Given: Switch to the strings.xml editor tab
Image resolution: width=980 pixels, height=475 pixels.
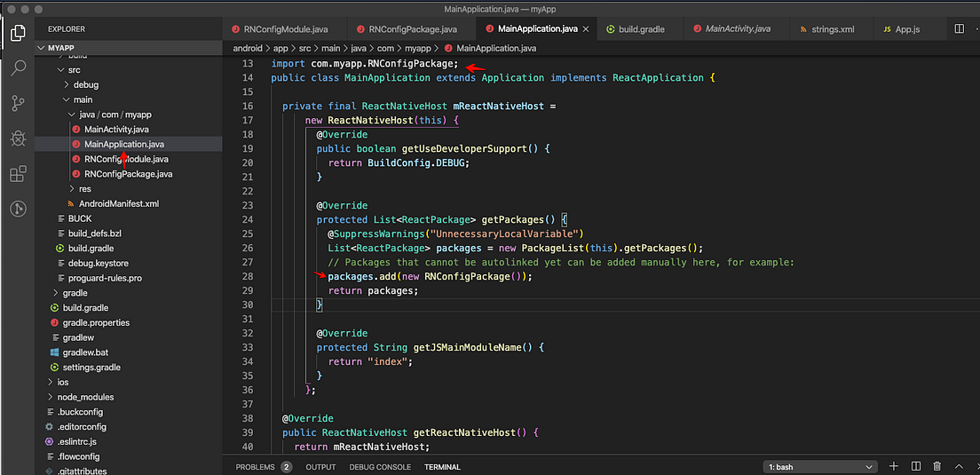Looking at the screenshot, I should click(x=832, y=29).
